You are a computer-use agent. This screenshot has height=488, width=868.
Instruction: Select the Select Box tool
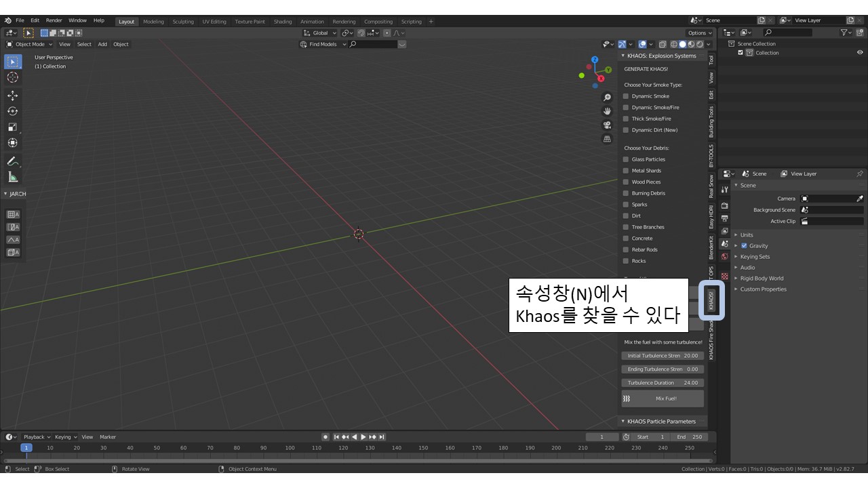(x=13, y=62)
